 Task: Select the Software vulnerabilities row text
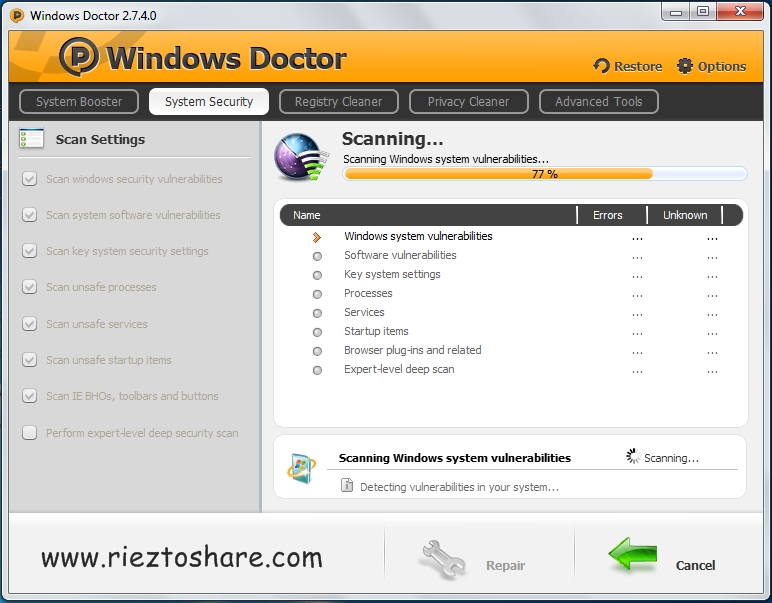pyautogui.click(x=400, y=255)
